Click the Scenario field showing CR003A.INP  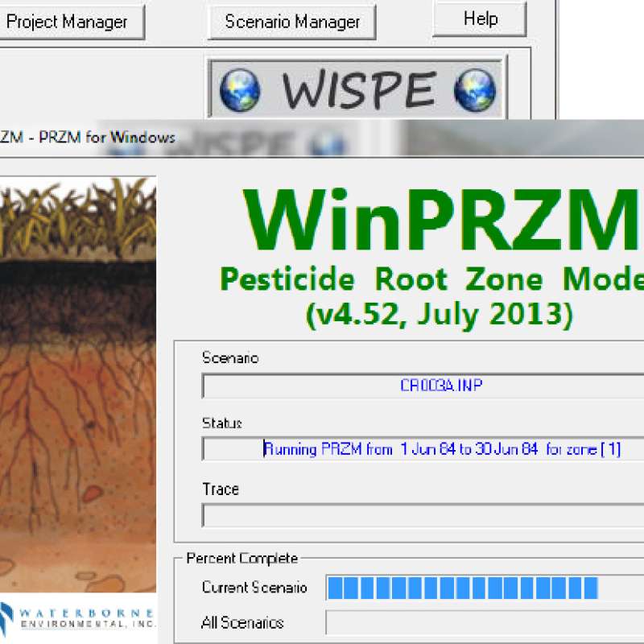point(423,386)
